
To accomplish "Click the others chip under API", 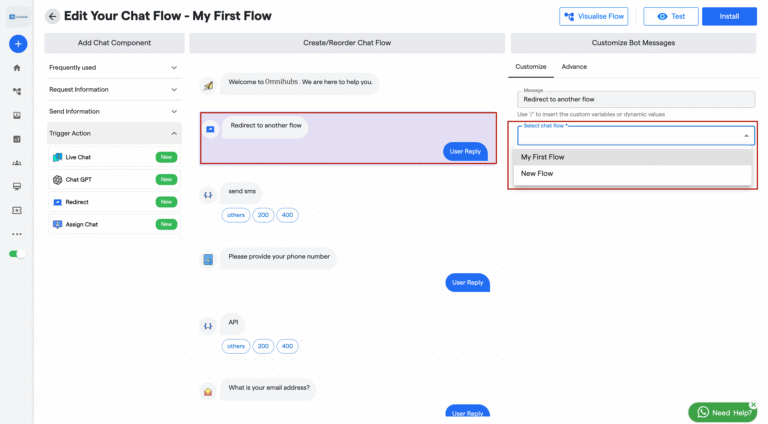I will 236,346.
